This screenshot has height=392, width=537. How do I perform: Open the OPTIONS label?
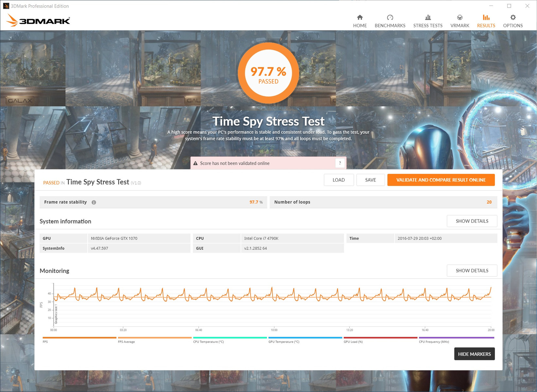(513, 25)
